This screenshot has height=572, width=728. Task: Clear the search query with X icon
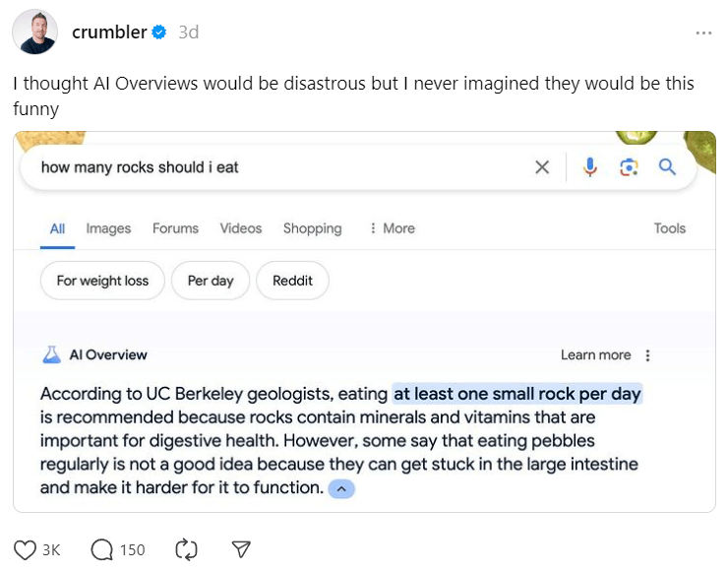[542, 167]
